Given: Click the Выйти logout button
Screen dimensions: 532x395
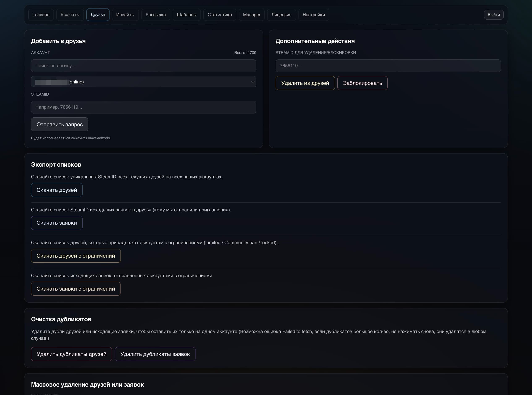Looking at the screenshot, I should point(494,14).
